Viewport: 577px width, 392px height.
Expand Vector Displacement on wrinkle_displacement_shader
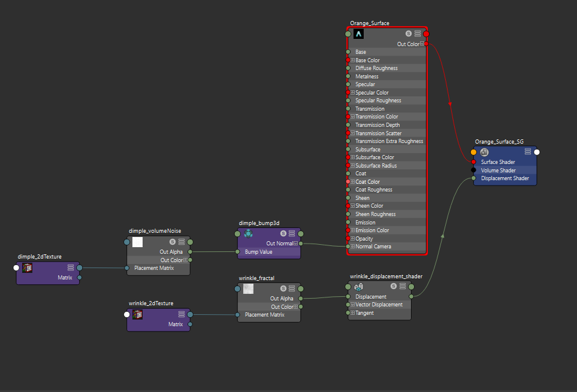pyautogui.click(x=352, y=305)
